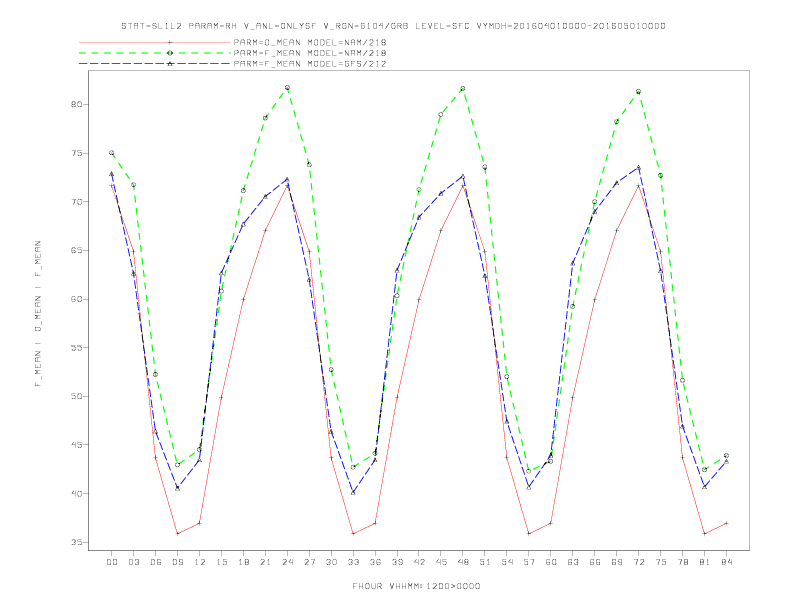Click x-axis tick label 30
The image size is (792, 612).
[x=331, y=562]
